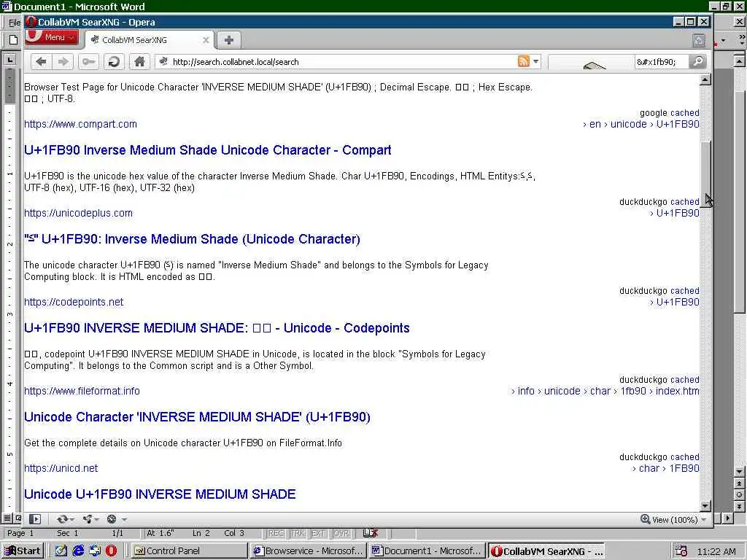Go back with Opera's Back arrow

click(42, 61)
